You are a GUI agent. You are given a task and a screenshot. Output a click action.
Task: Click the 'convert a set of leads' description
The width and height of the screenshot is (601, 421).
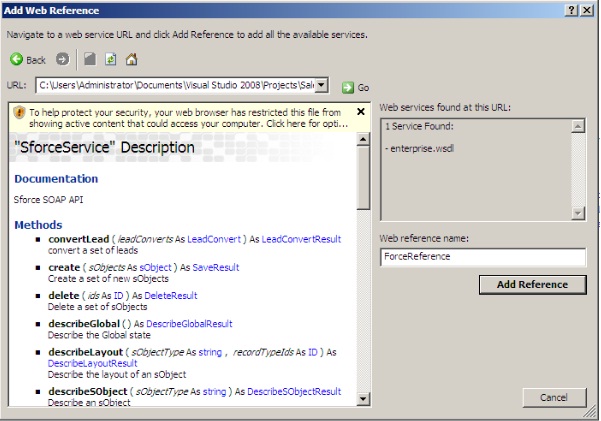[93, 251]
